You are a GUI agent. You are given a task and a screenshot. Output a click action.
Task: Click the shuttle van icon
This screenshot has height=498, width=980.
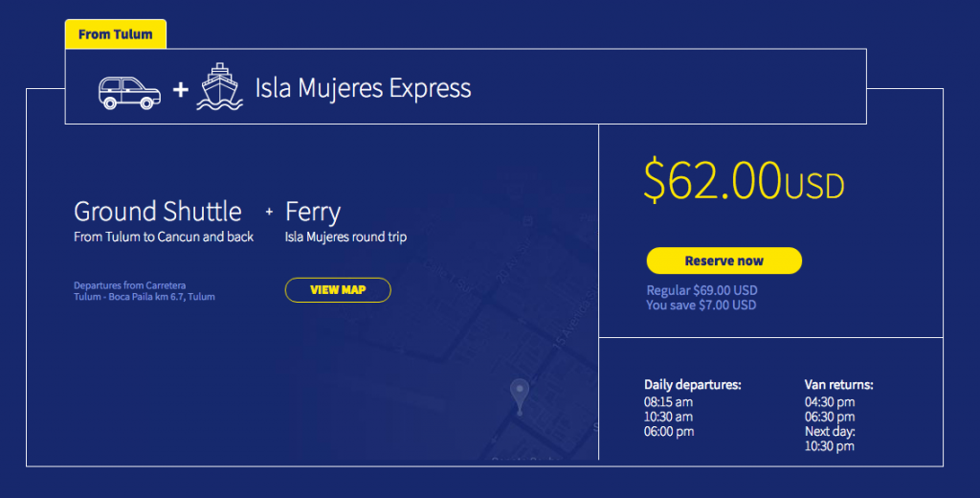(x=129, y=91)
